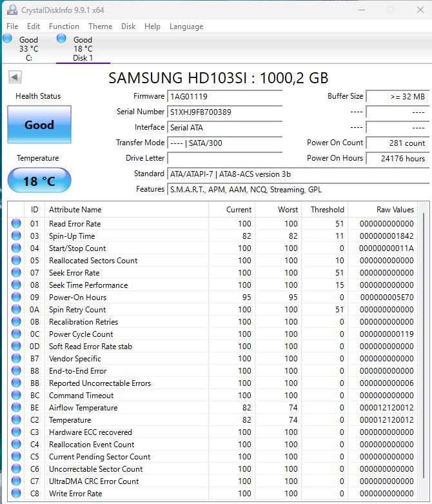Close the CrystalDiskInfo window
Viewport: 432px width, 504px height.
click(x=420, y=10)
